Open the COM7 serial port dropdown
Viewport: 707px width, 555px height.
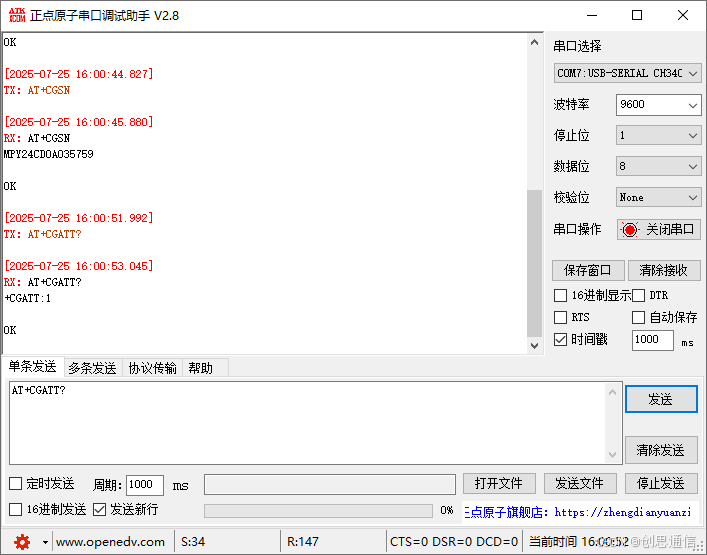tap(627, 73)
